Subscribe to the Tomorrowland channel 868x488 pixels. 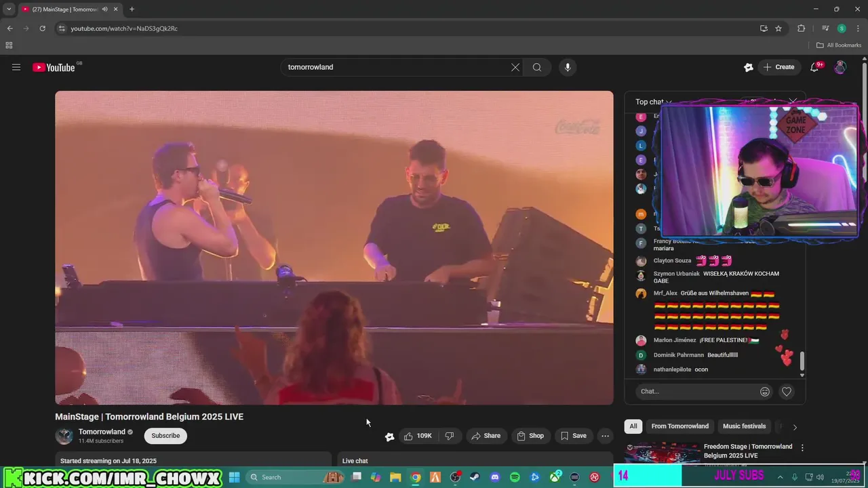[165, 436]
